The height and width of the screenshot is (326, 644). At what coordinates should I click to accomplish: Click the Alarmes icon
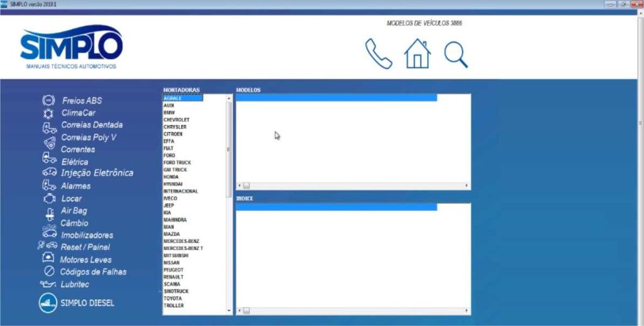tap(49, 185)
